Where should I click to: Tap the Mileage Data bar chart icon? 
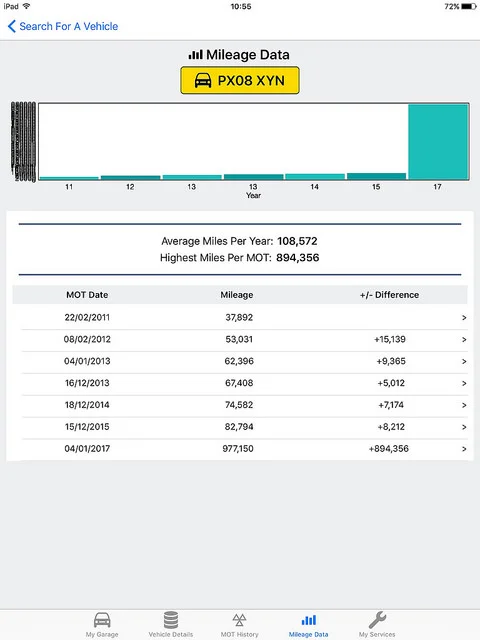309,620
